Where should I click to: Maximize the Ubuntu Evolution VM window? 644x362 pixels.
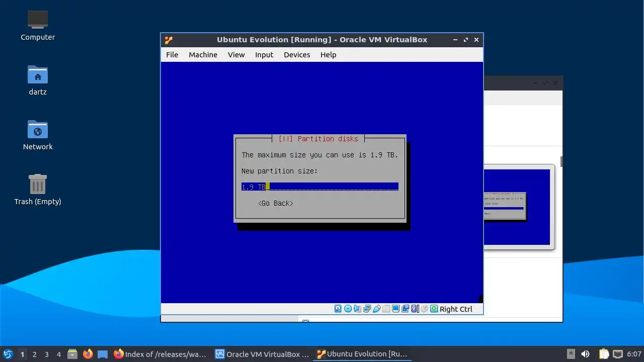[466, 40]
